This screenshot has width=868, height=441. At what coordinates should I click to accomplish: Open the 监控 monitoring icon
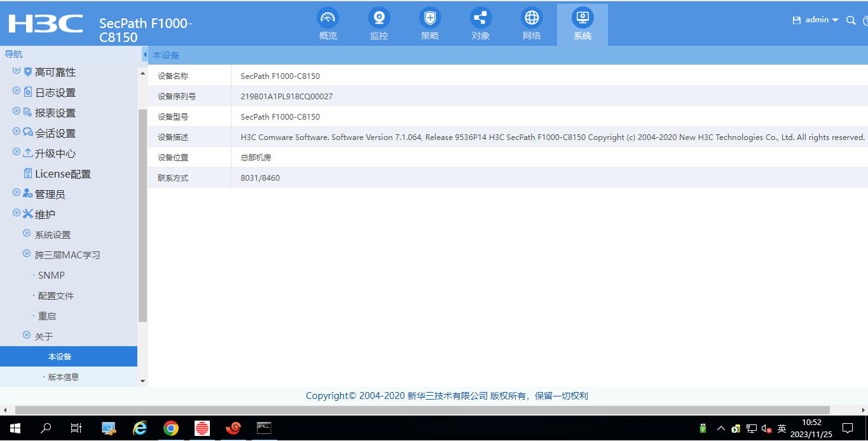pos(379,17)
